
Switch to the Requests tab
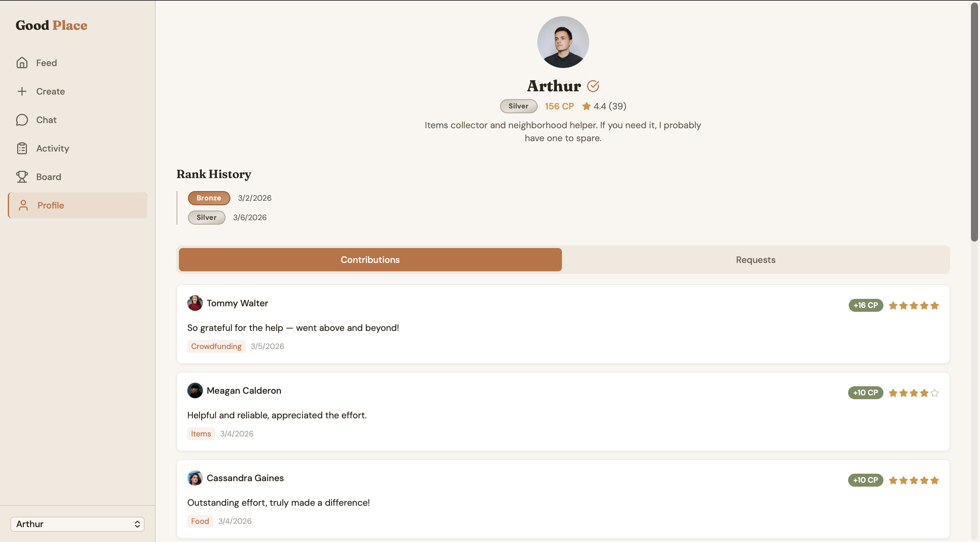tap(755, 260)
